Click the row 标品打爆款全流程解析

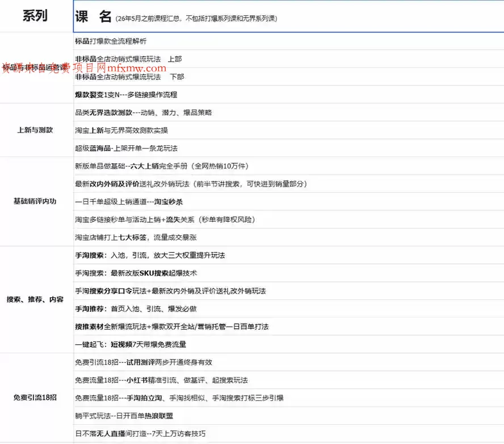pos(289,41)
